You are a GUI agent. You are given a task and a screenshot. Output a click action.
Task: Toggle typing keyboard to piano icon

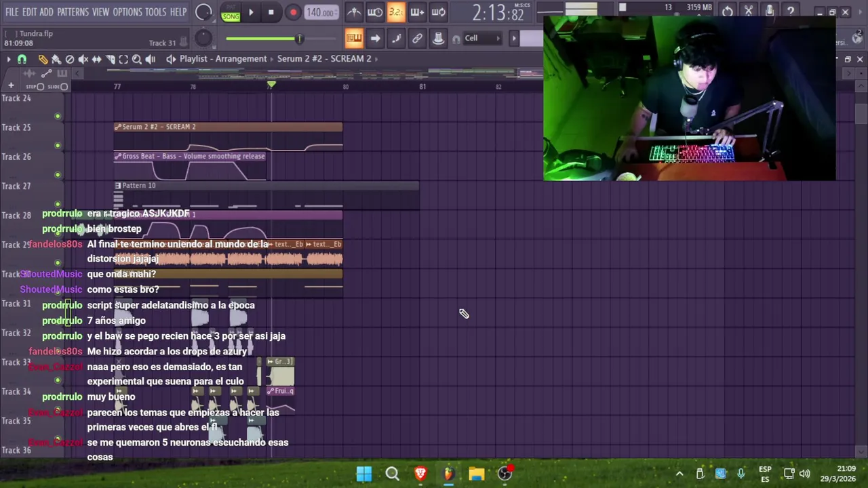(354, 39)
